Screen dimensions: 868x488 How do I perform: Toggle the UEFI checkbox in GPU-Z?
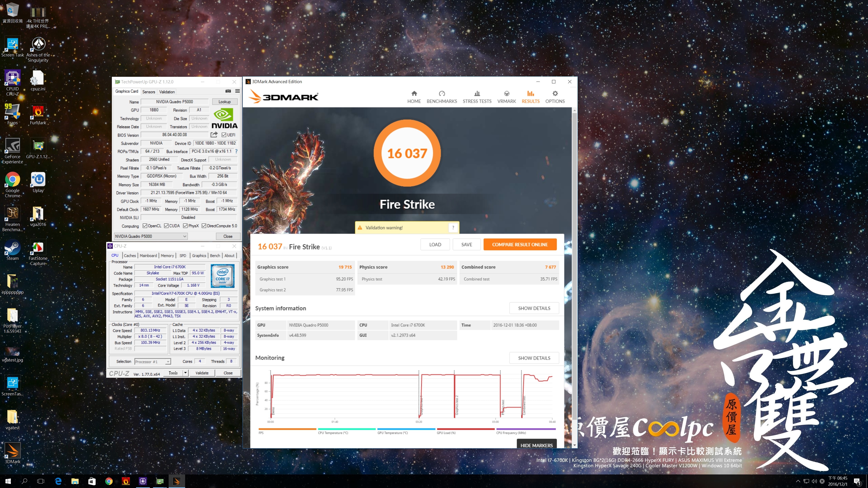224,135
